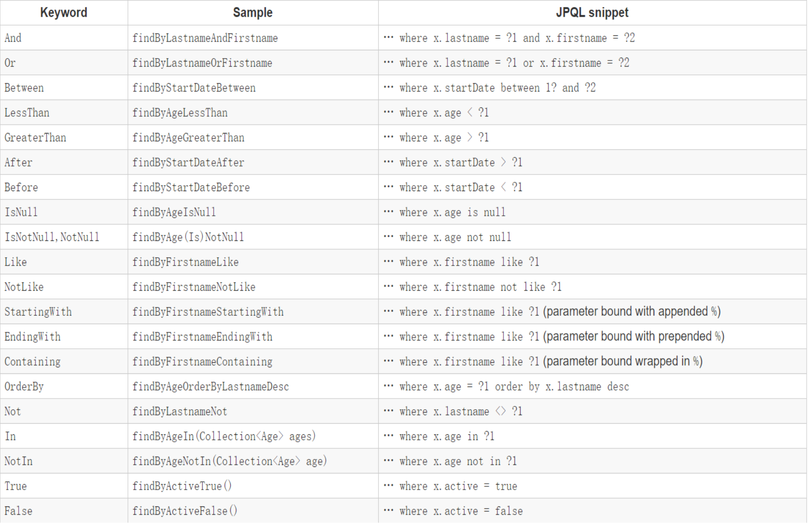Click the findByAgeGreaterThan sample cell
808x532 pixels.
pos(188,138)
